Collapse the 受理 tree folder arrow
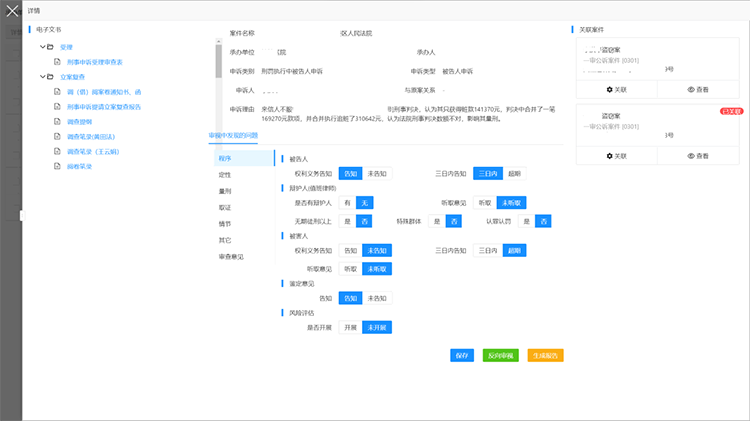The image size is (750, 421). pyautogui.click(x=41, y=47)
